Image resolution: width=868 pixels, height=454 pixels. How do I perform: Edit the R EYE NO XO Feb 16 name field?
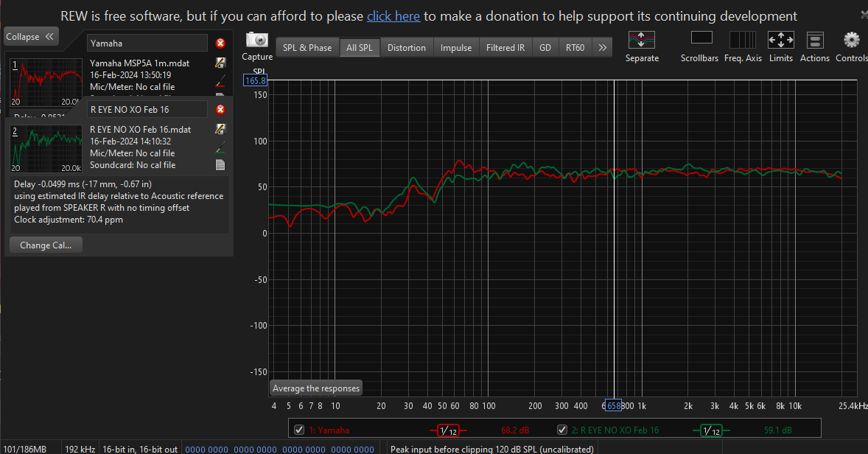(x=147, y=110)
